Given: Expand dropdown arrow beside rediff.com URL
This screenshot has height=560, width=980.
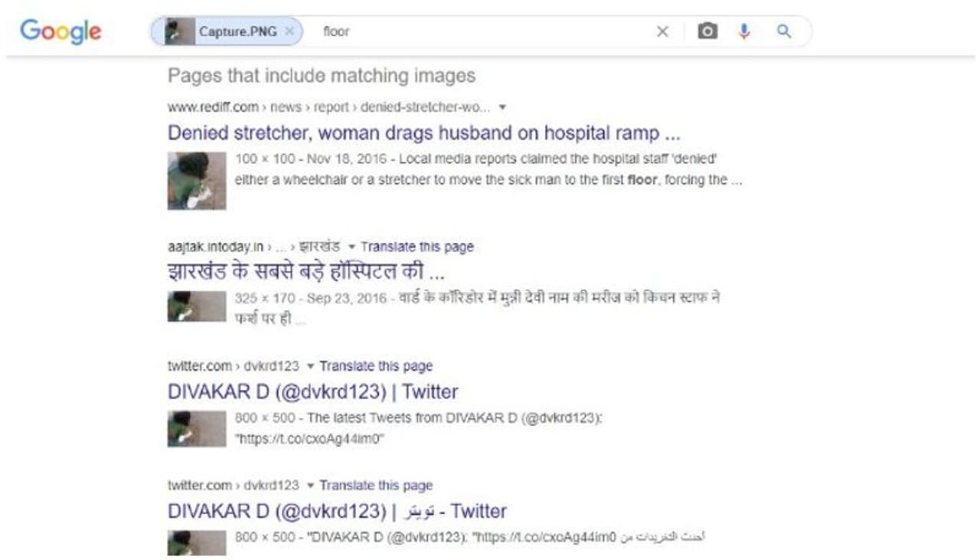Looking at the screenshot, I should coord(502,107).
